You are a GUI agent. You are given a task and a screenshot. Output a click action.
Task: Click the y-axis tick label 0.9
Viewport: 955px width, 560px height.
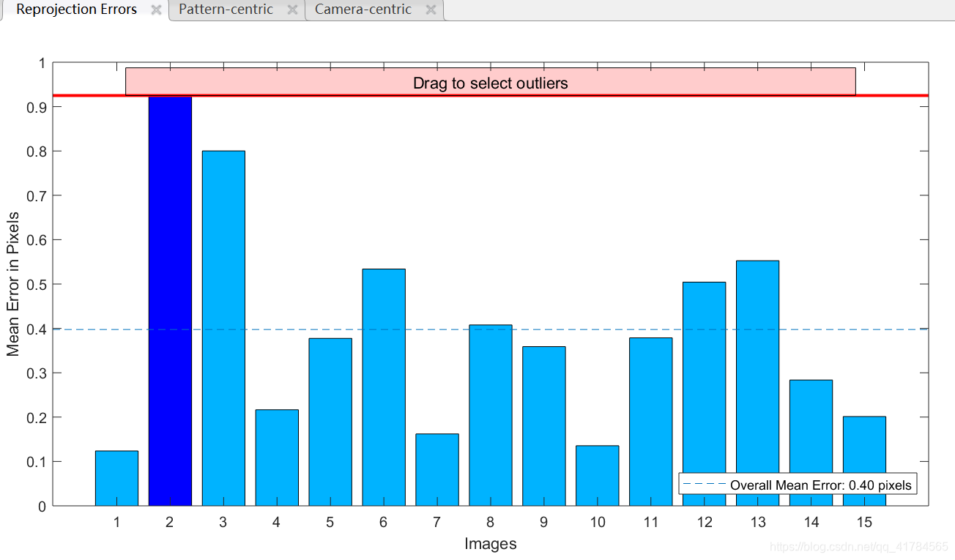[36, 107]
